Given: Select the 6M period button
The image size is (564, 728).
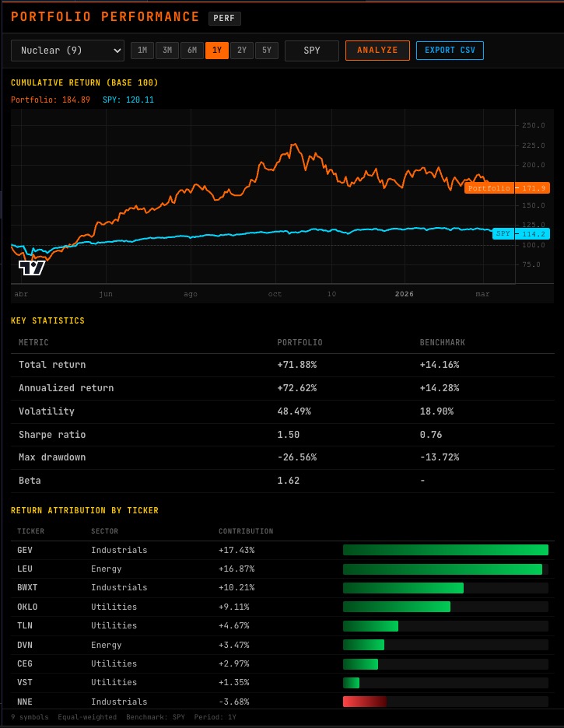Looking at the screenshot, I should 192,50.
